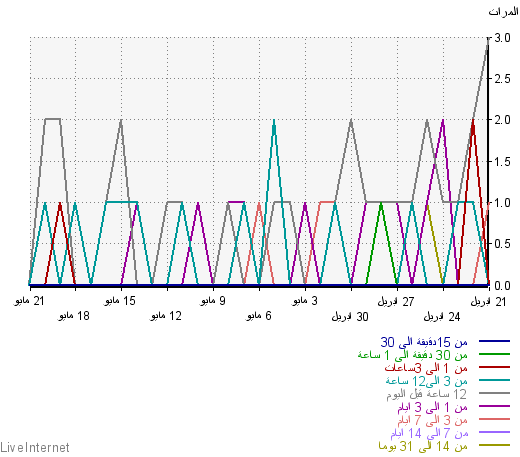520x457 pixels.
Task: Click the x-axis date label with 6
Action: pos(259,316)
